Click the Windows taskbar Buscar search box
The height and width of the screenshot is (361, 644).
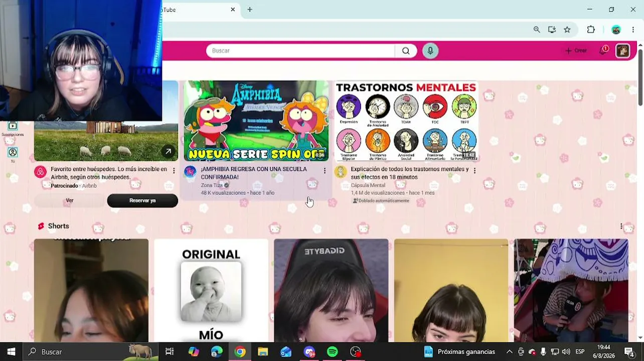coord(92,351)
